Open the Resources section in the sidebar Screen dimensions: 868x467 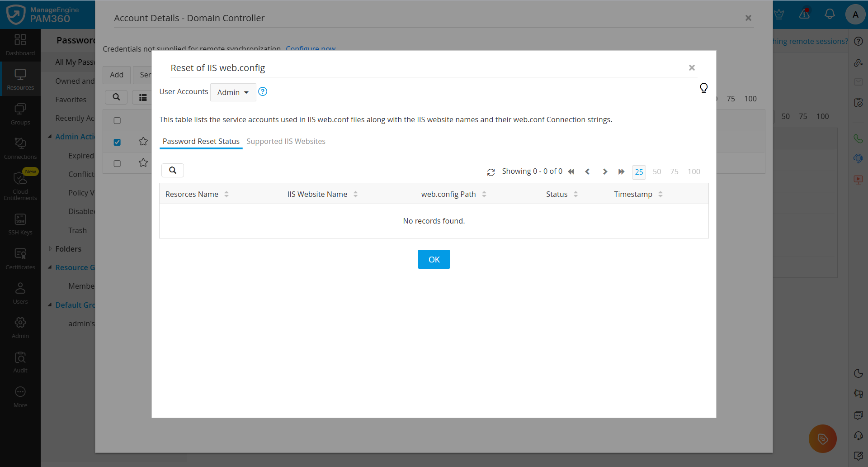point(20,77)
